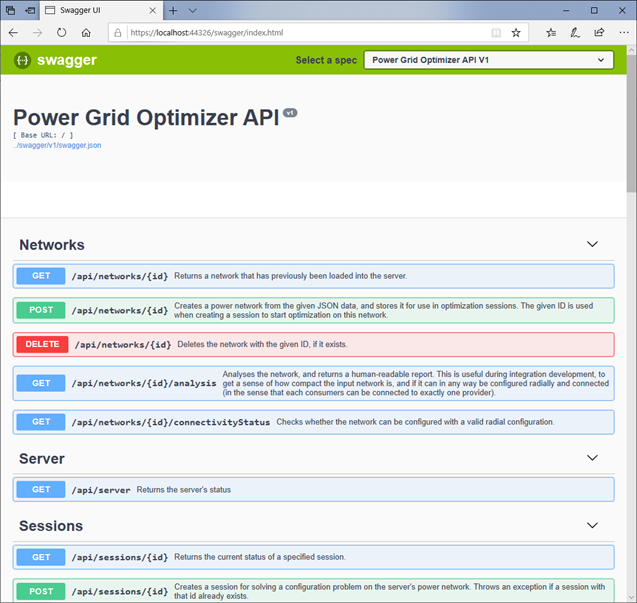This screenshot has width=637, height=603.
Task: Click the Server section heading
Action: [x=42, y=459]
